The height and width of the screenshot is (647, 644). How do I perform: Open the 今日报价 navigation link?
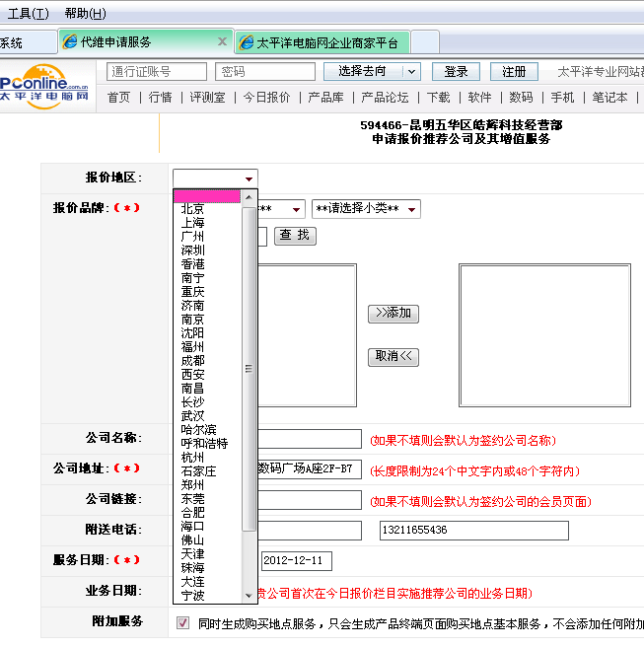[x=266, y=98]
